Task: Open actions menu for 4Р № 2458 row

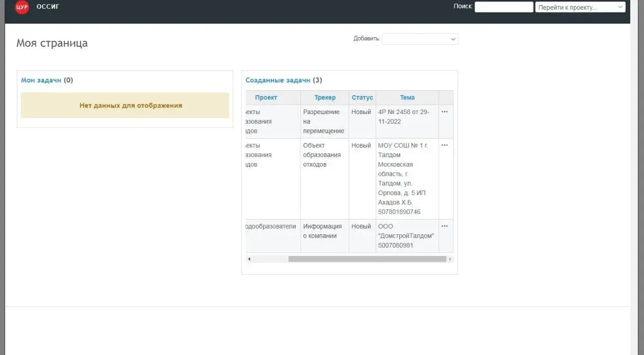Action: tap(444, 112)
